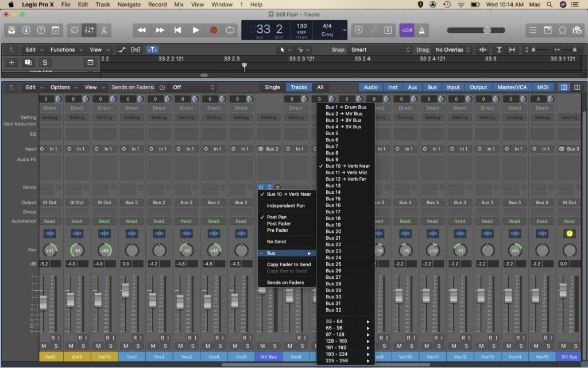The image size is (588, 368).
Task: Switch to the All tab in mixer
Action: pos(320,87)
